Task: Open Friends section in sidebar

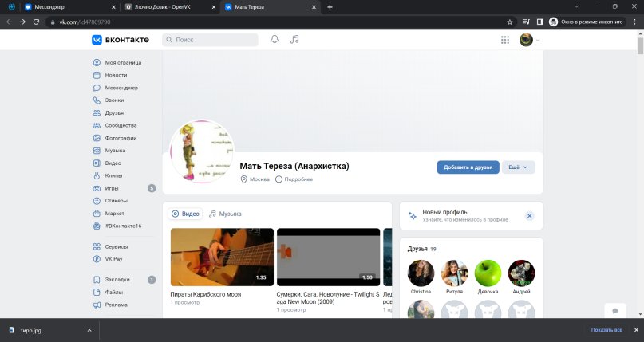Action: 114,112
